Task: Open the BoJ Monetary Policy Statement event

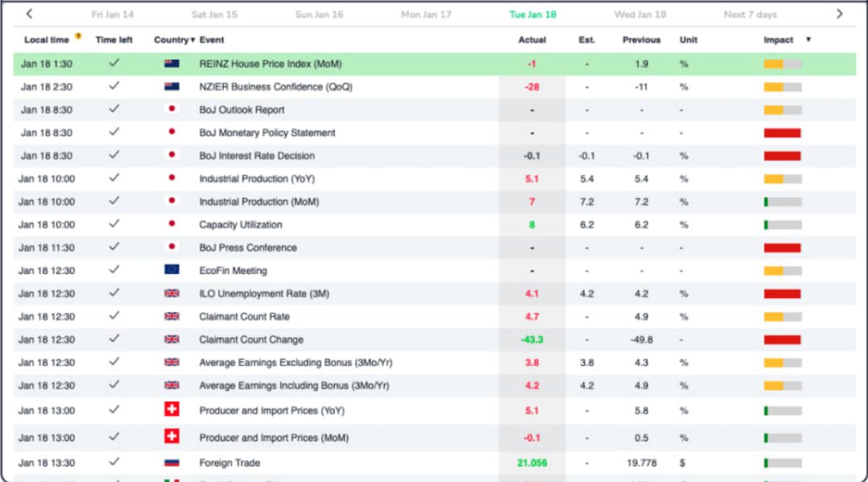Action: 267,133
